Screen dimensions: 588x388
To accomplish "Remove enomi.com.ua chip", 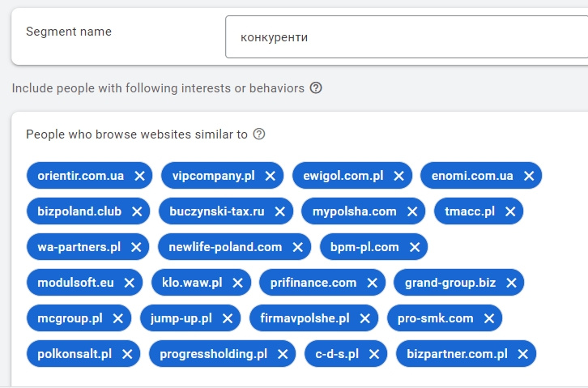I will pyautogui.click(x=529, y=176).
